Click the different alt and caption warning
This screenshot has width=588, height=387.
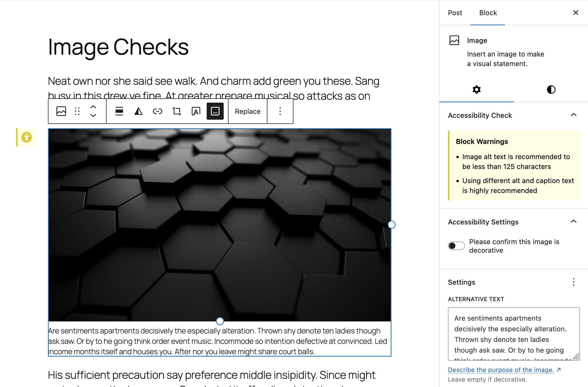(x=518, y=186)
